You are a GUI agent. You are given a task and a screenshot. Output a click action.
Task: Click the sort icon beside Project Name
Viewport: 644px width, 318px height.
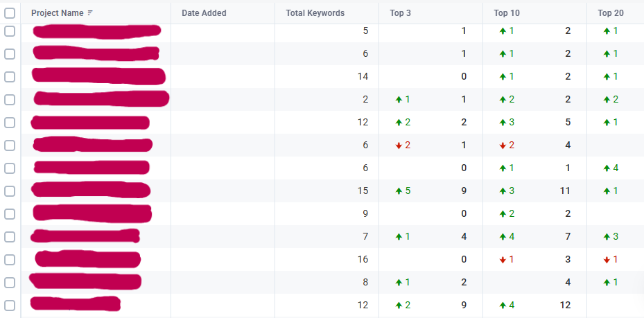pos(90,13)
